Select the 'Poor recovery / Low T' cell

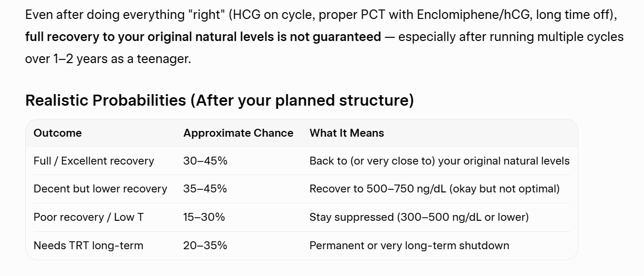tap(89, 217)
